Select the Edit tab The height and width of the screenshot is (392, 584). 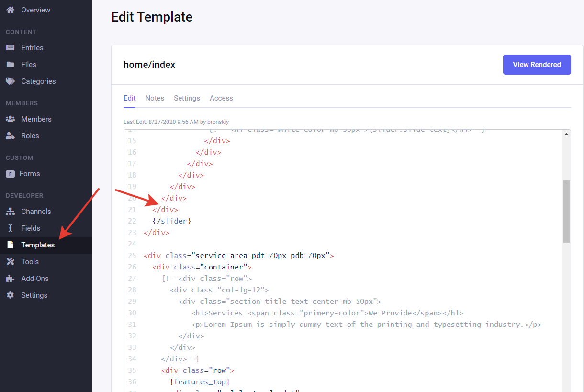click(130, 98)
